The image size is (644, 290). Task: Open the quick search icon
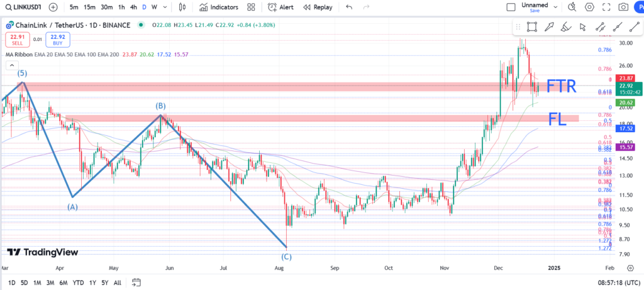(x=572, y=8)
